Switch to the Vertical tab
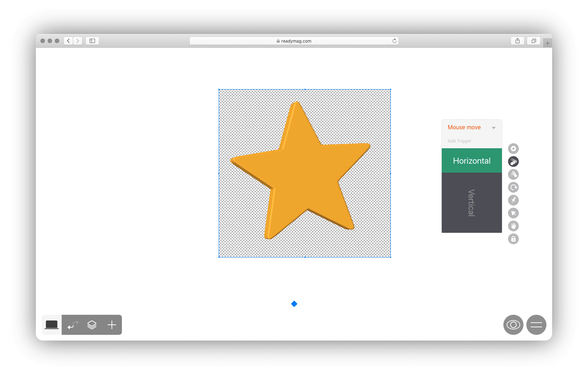 pyautogui.click(x=471, y=203)
